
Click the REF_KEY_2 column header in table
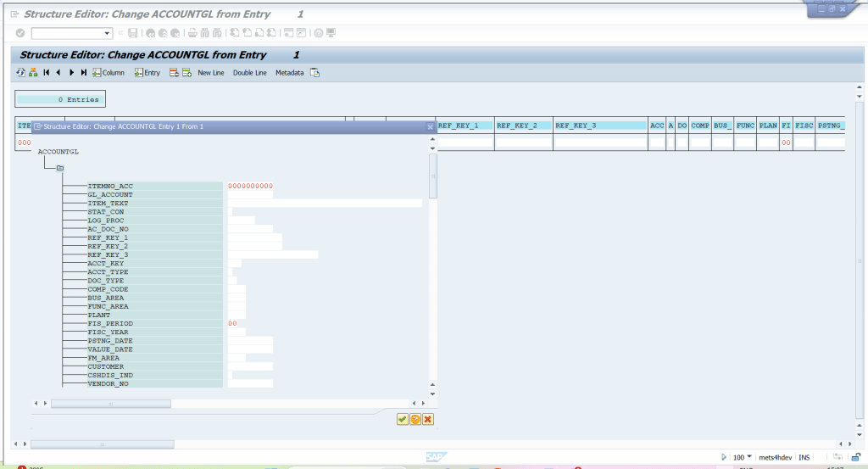click(524, 126)
